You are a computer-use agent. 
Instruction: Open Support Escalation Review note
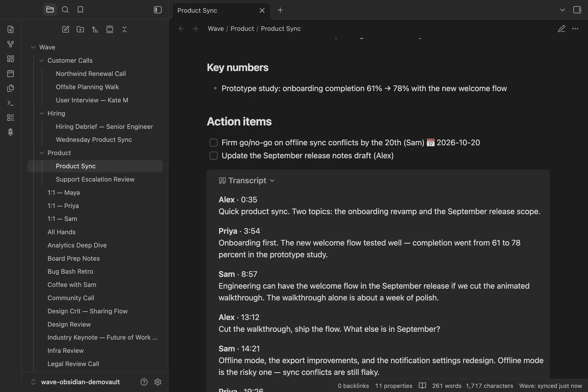point(95,179)
